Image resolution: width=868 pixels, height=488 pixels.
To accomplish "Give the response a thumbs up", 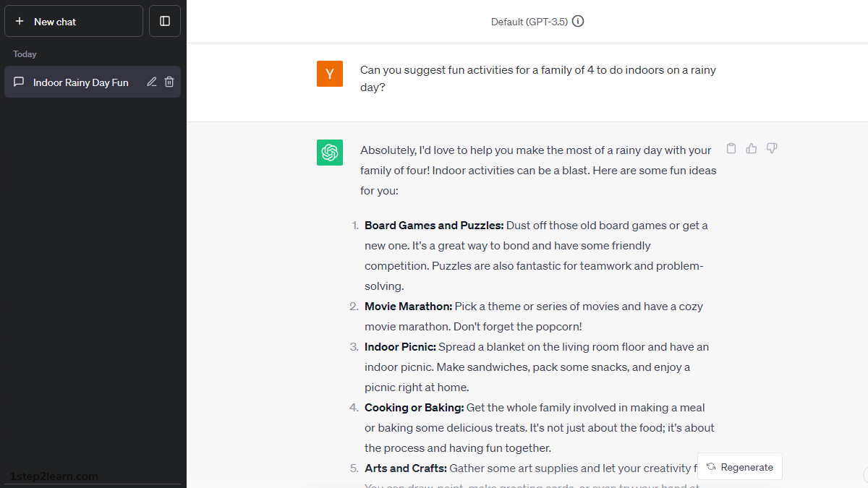I will (x=752, y=148).
